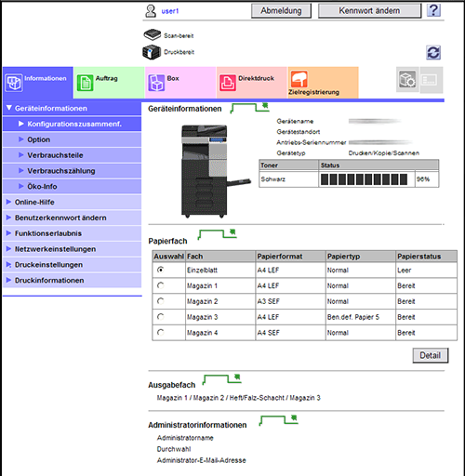
Task: Select the Magazin 4 radio button
Action: click(160, 332)
